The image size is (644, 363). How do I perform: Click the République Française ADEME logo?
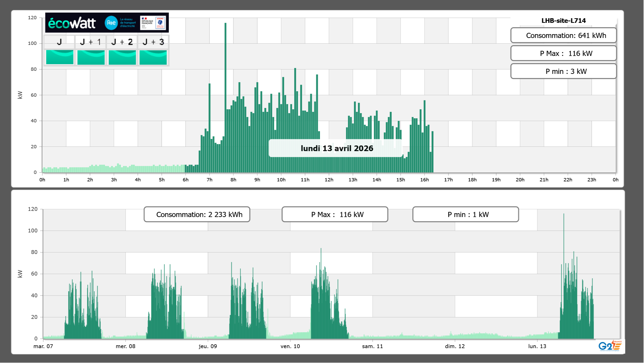[153, 23]
